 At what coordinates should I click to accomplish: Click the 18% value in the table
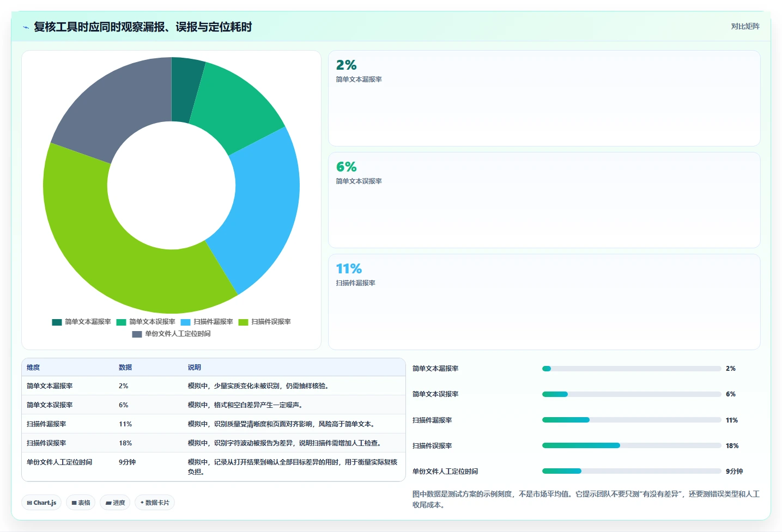125,443
